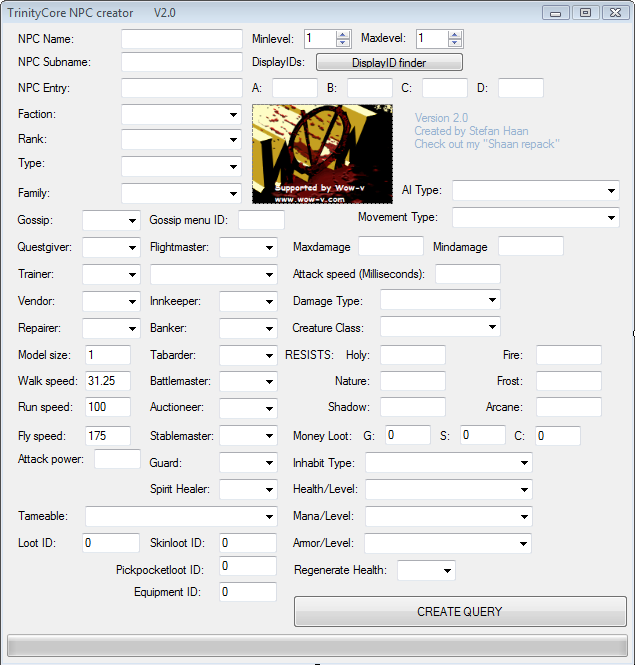This screenshot has width=636, height=665.
Task: Click the Mindamage input field
Action: 531,246
